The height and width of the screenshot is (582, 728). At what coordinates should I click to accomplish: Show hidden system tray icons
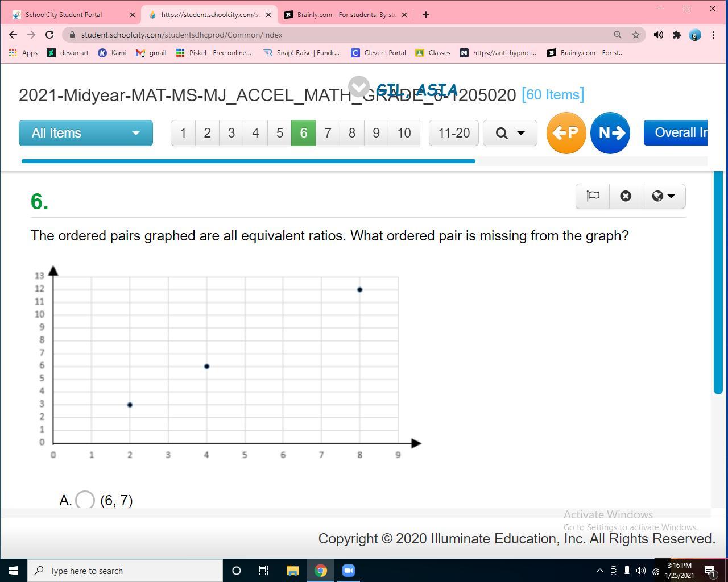pyautogui.click(x=599, y=571)
